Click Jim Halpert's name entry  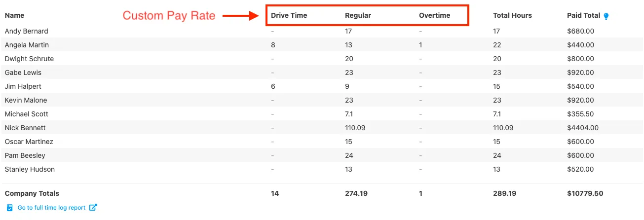[x=23, y=86]
